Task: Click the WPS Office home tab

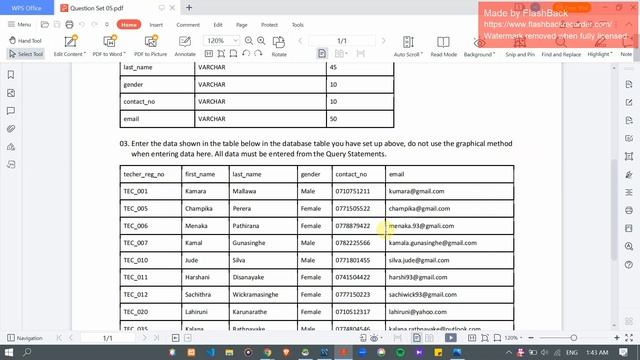Action: click(x=27, y=8)
